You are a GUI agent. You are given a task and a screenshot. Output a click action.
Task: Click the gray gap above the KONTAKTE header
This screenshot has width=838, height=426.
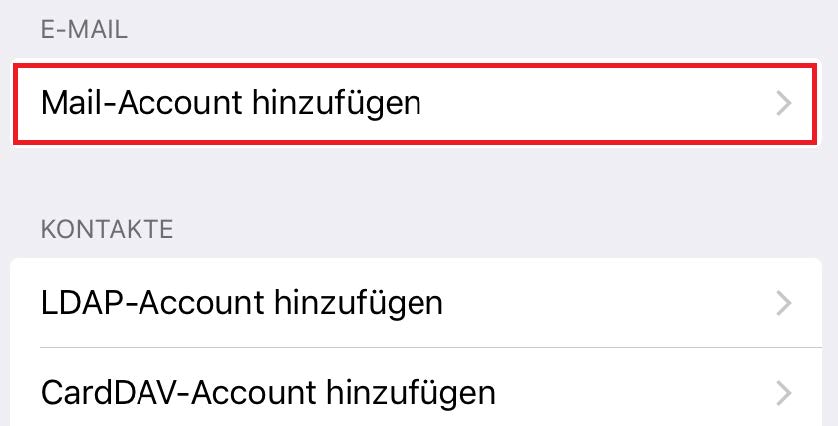(x=418, y=180)
